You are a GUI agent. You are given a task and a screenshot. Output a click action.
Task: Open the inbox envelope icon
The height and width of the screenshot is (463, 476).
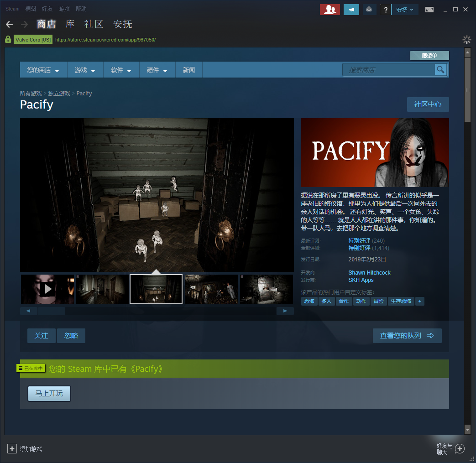tap(369, 10)
